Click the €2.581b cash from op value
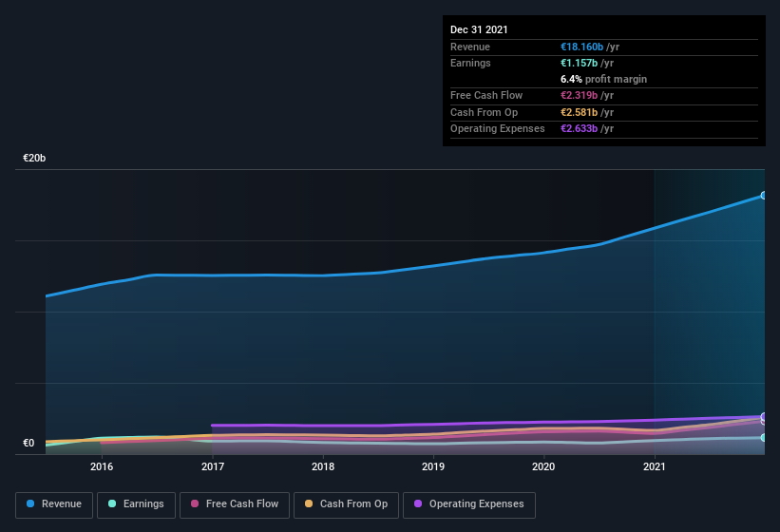 tap(579, 112)
